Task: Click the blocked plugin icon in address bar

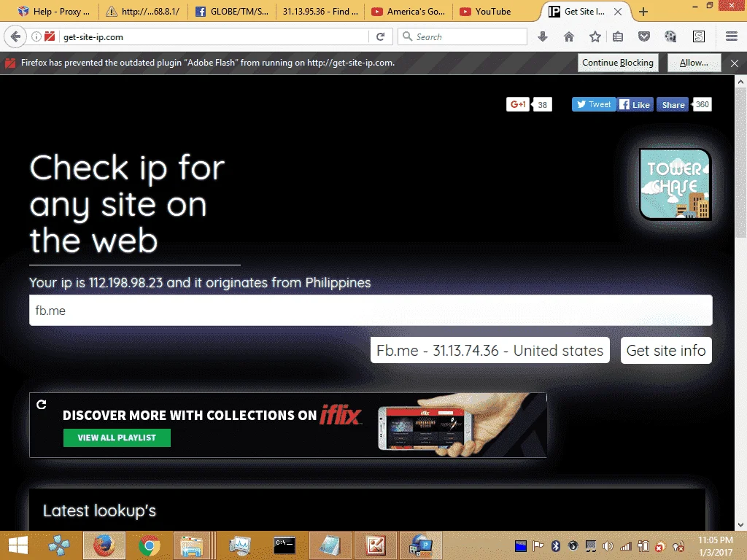Action: tap(50, 36)
